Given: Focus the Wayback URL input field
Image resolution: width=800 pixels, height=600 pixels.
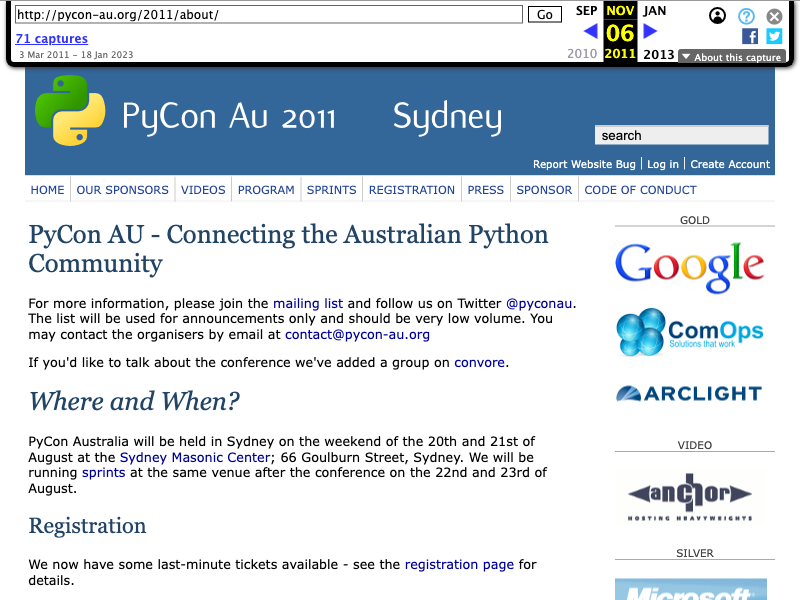Looking at the screenshot, I should coord(268,14).
